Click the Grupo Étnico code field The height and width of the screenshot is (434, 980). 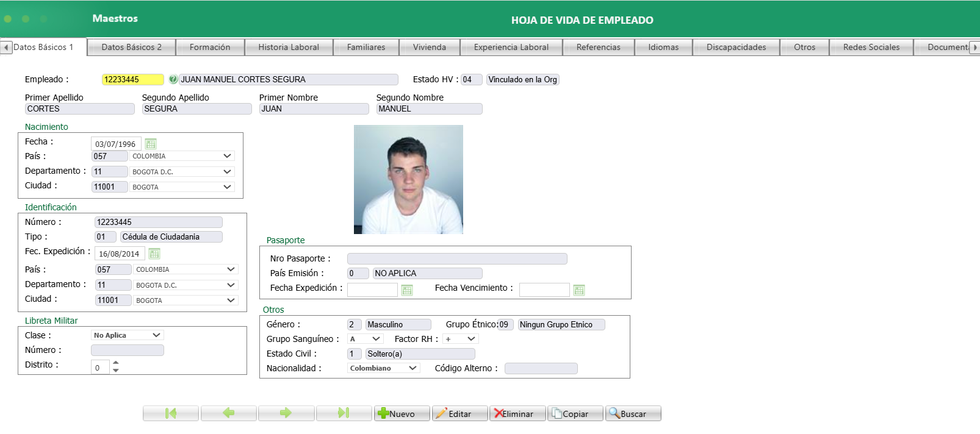506,324
